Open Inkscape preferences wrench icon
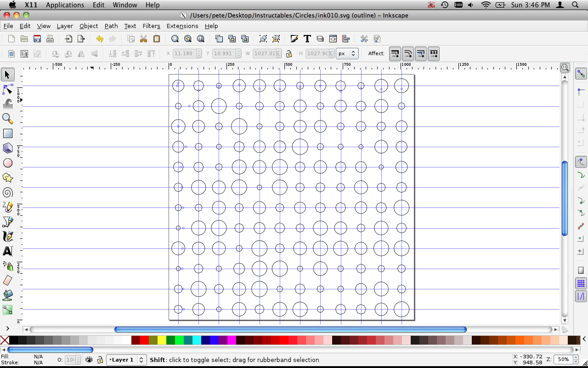The image size is (588, 368). 364,39
